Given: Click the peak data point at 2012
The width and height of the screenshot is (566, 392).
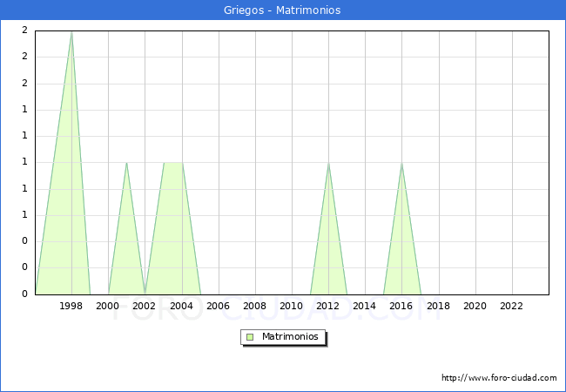Looking at the screenshot, I should 328,163.
